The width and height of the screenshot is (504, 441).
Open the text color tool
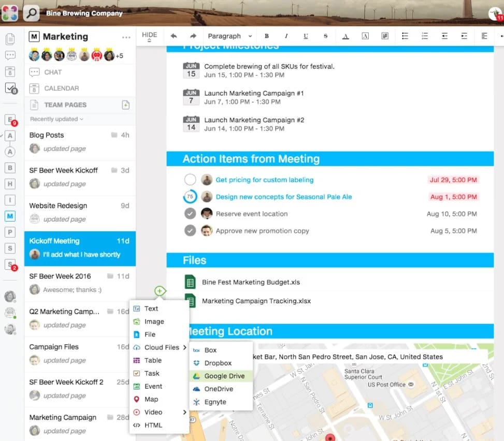pyautogui.click(x=345, y=36)
